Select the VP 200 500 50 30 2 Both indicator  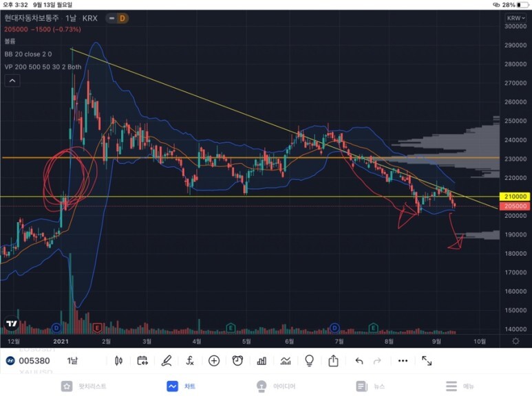coord(43,67)
